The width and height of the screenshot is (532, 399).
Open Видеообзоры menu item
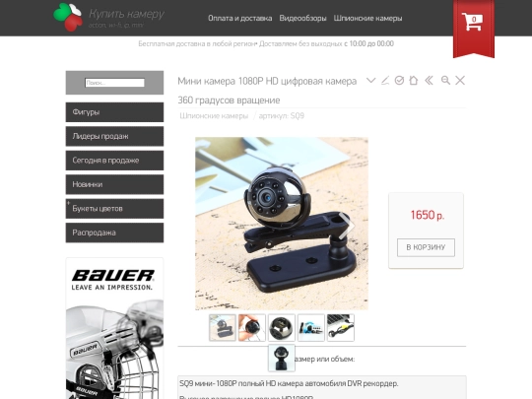[x=302, y=19]
